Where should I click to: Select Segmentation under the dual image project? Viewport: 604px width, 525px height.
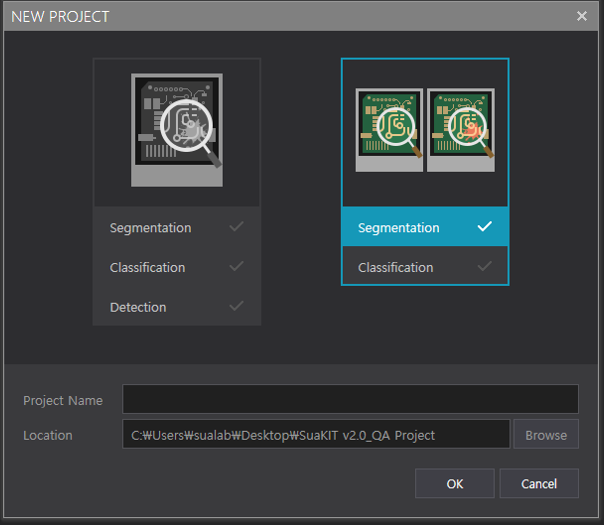tap(425, 227)
